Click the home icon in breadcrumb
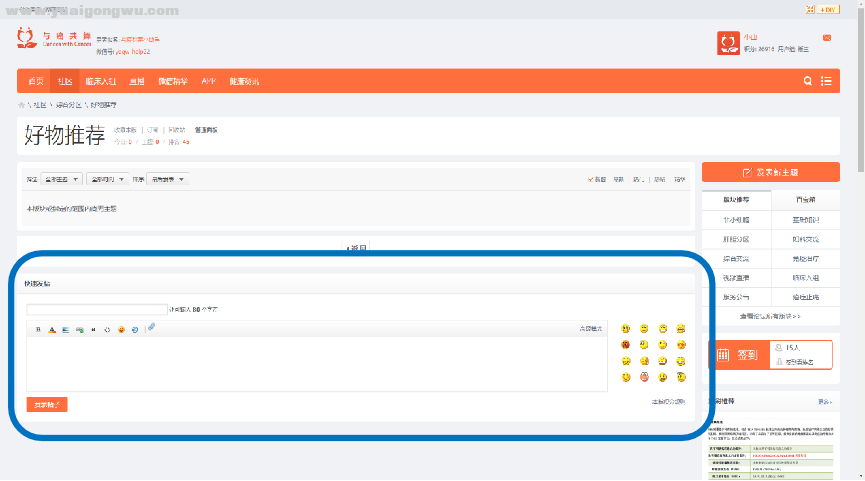Viewport: 865px width, 481px height. (x=21, y=104)
